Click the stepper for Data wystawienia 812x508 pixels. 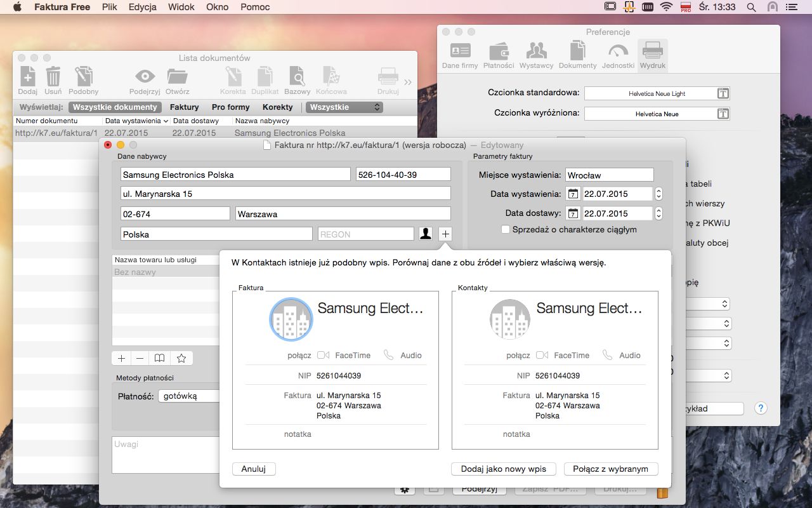(x=658, y=194)
